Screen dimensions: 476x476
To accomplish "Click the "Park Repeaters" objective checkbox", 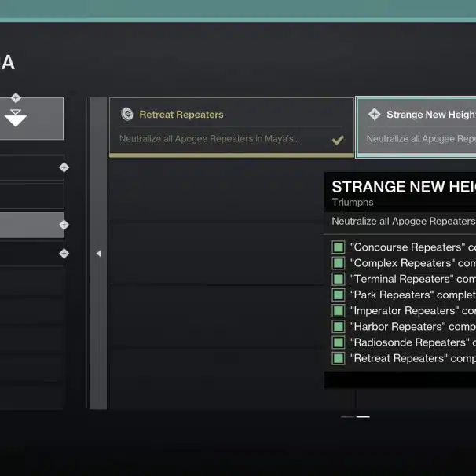I will pos(339,295).
